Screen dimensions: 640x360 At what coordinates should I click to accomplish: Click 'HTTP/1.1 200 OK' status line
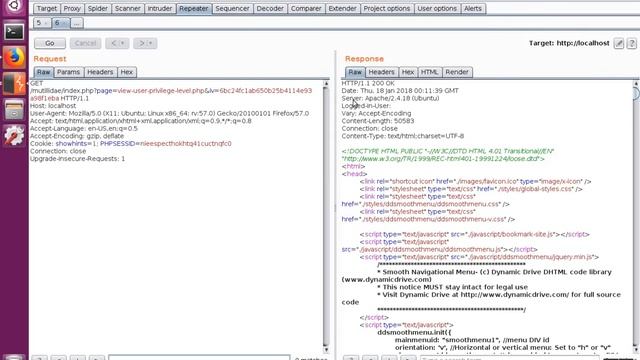coord(368,83)
